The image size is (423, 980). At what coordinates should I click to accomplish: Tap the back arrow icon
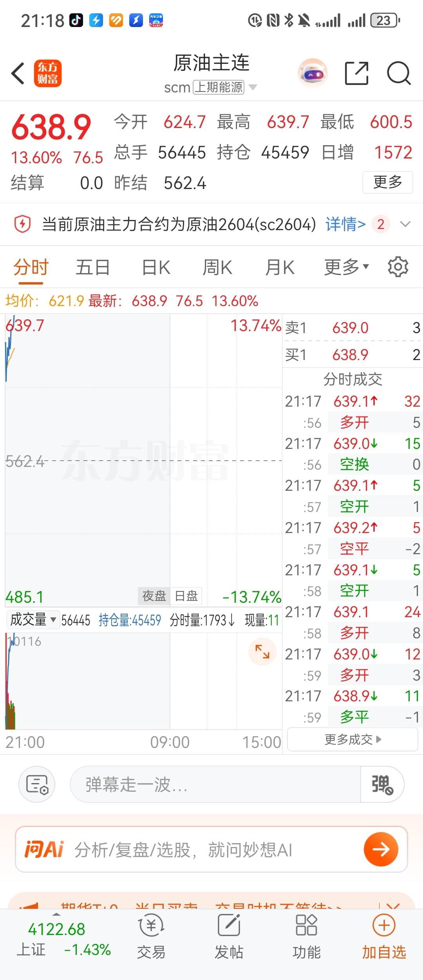click(x=18, y=73)
